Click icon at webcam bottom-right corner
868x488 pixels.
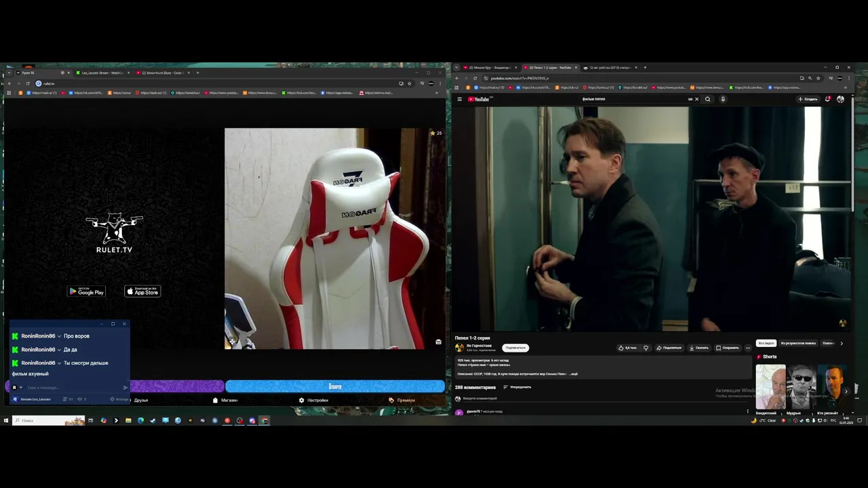pos(439,342)
